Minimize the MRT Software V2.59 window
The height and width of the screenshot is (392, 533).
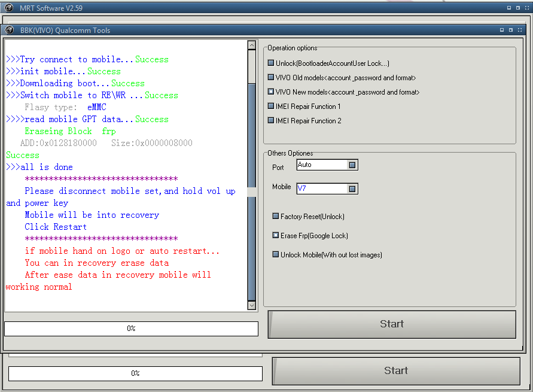[509, 7]
